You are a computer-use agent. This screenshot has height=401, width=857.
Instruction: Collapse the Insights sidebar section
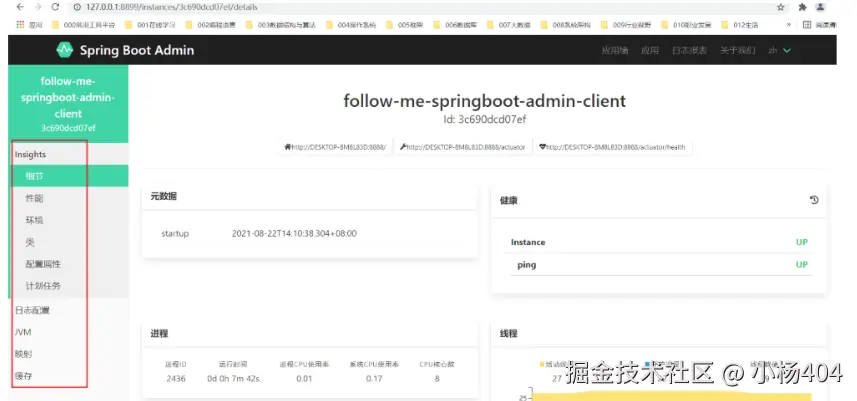tap(68, 154)
